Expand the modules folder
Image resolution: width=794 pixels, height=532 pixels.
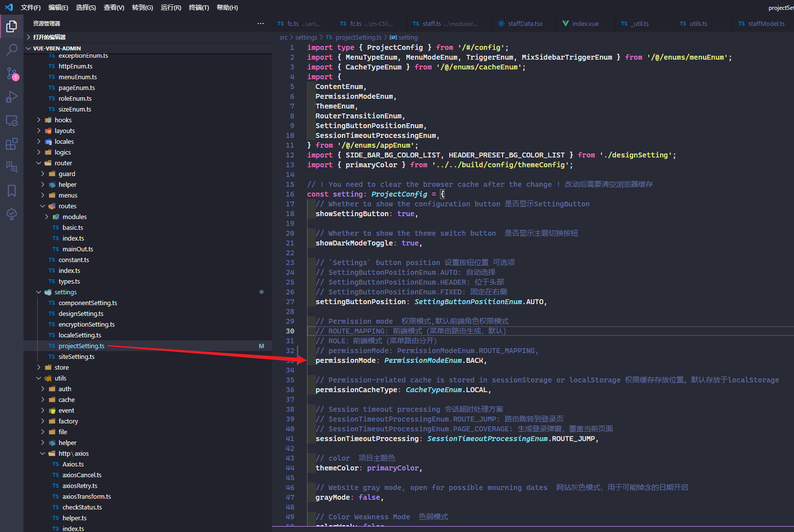tap(148, 217)
